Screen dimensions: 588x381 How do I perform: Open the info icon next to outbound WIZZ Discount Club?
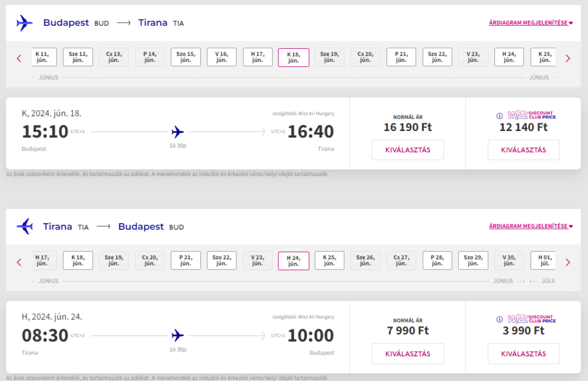pyautogui.click(x=500, y=116)
